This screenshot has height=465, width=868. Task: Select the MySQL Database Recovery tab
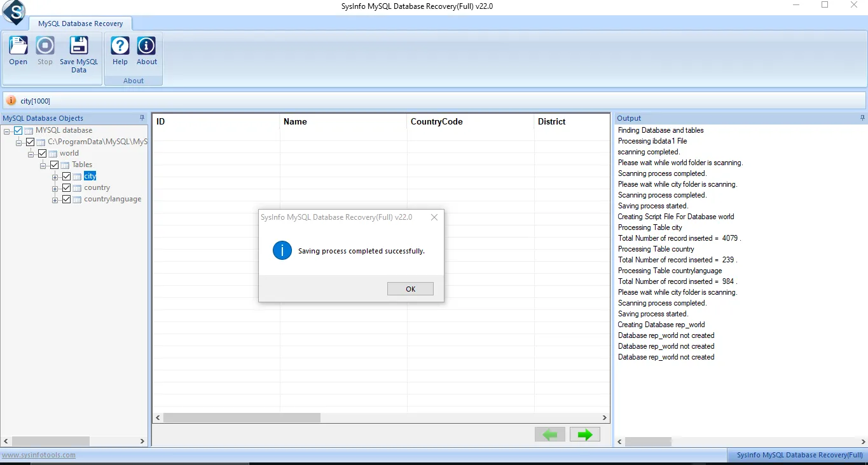pos(80,24)
